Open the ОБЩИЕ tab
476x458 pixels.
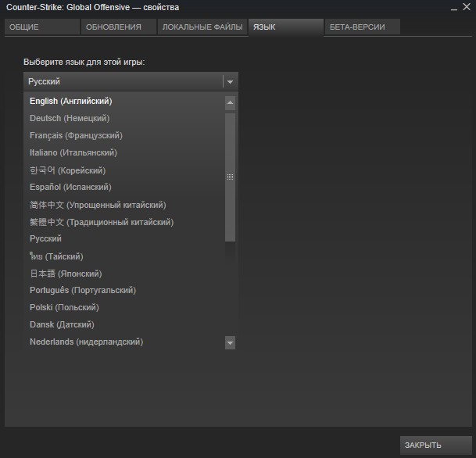(42, 27)
